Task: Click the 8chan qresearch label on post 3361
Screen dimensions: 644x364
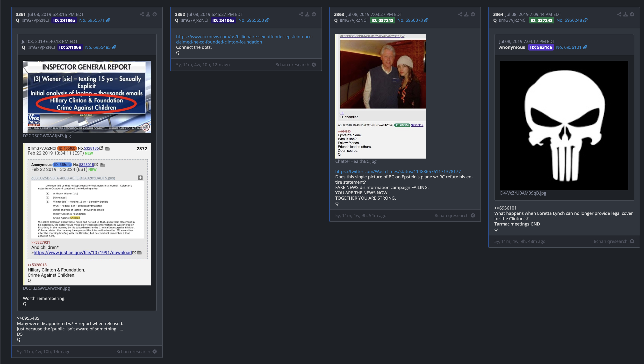Action: pyautogui.click(x=133, y=351)
